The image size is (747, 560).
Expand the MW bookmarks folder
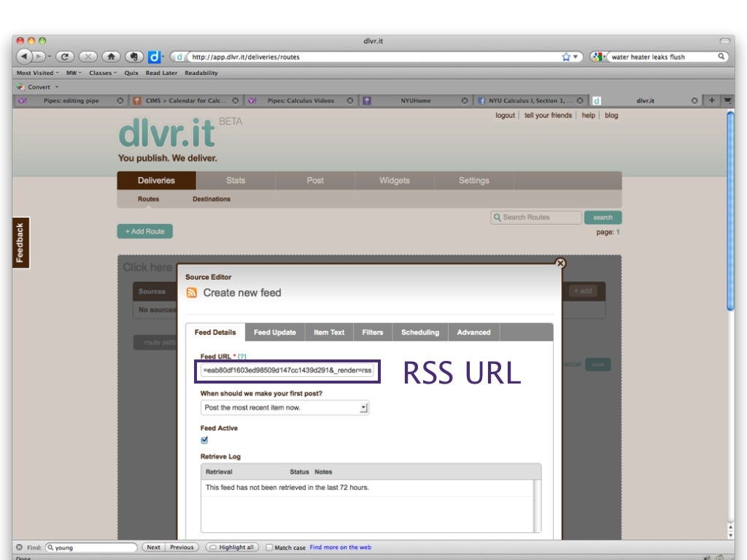click(74, 73)
